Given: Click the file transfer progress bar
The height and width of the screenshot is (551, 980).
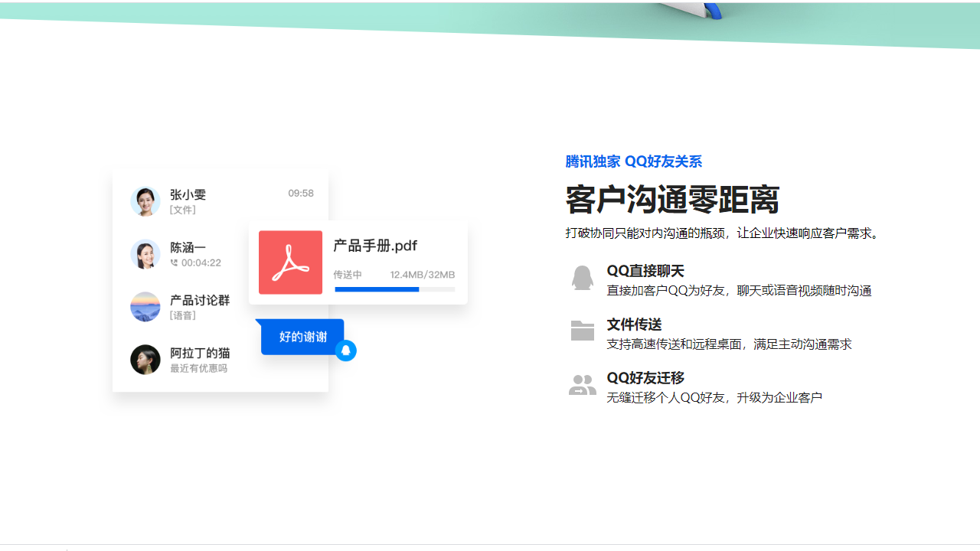Looking at the screenshot, I should click(x=394, y=289).
